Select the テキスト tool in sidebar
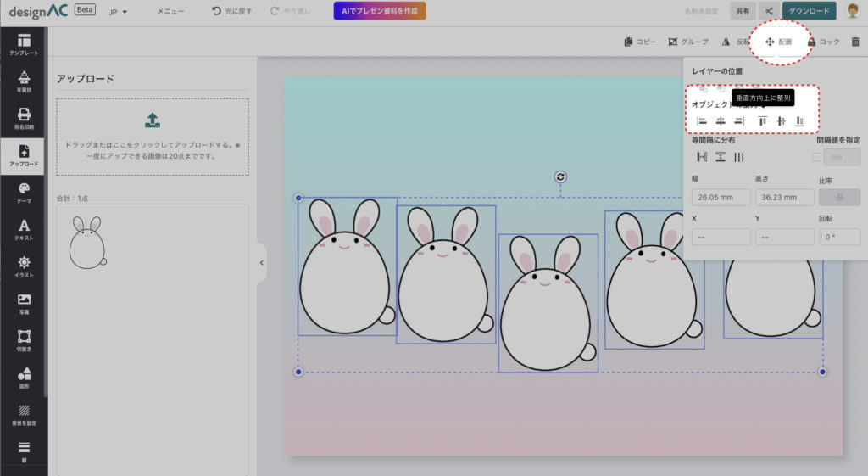 point(24,230)
